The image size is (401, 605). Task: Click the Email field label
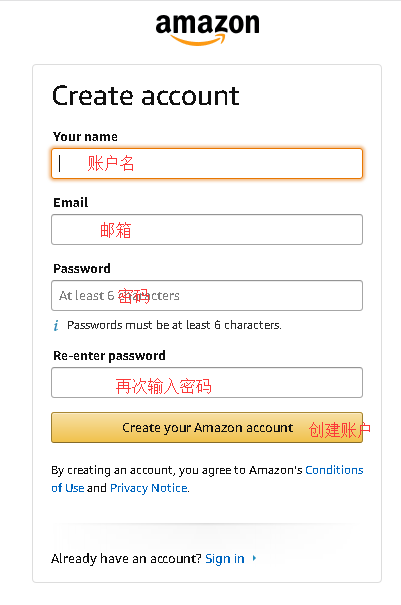pyautogui.click(x=71, y=203)
